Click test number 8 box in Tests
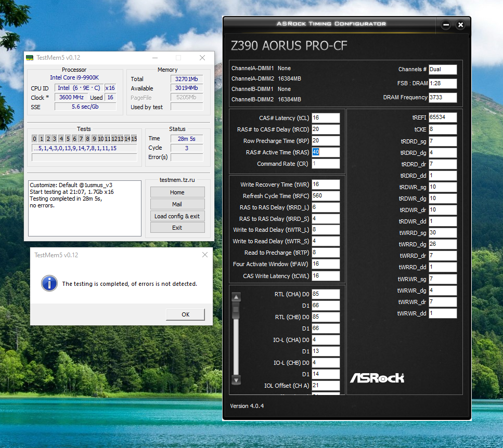 pos(87,139)
